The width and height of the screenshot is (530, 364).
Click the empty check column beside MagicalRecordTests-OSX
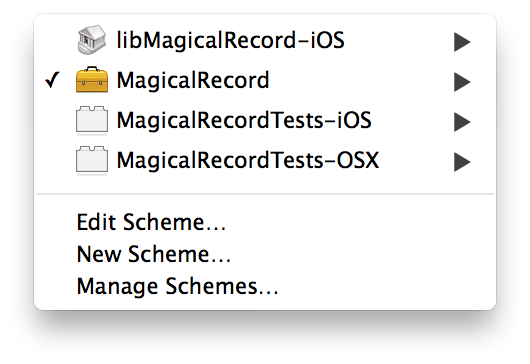pyautogui.click(x=53, y=160)
